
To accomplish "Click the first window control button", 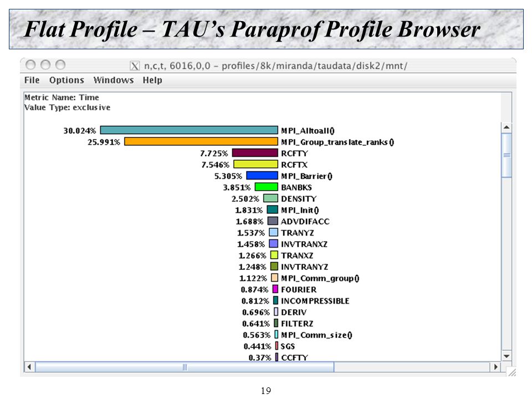I will (x=30, y=64).
